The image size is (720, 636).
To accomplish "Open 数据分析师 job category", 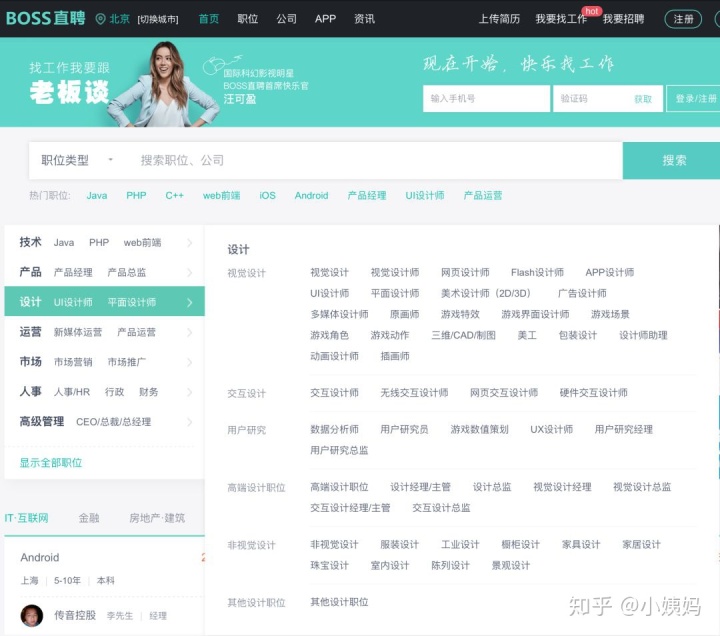I will coord(334,429).
